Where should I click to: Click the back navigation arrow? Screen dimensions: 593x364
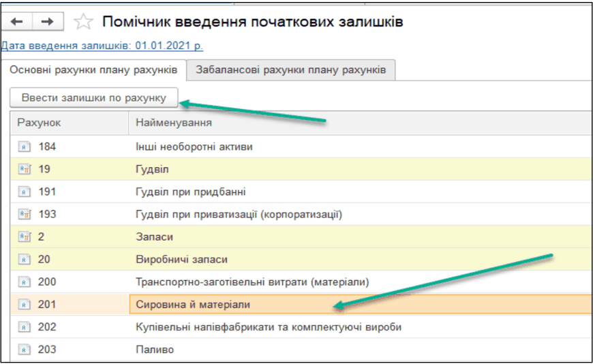click(18, 22)
